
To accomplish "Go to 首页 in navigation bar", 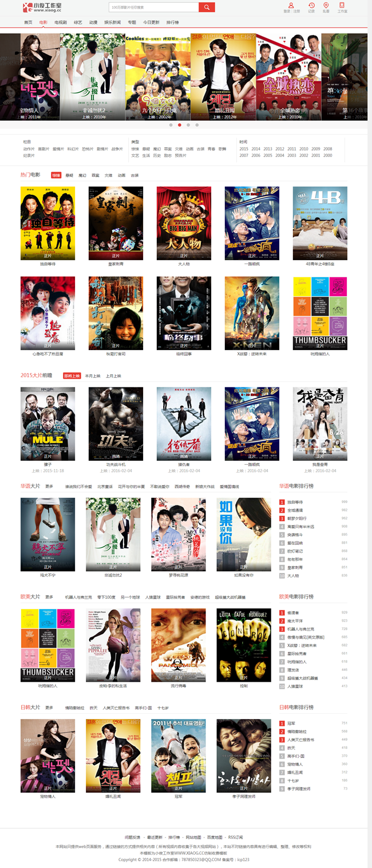I will coord(28,22).
